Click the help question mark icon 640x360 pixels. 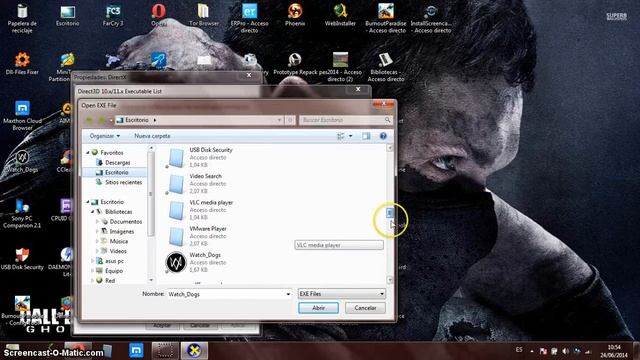click(383, 136)
